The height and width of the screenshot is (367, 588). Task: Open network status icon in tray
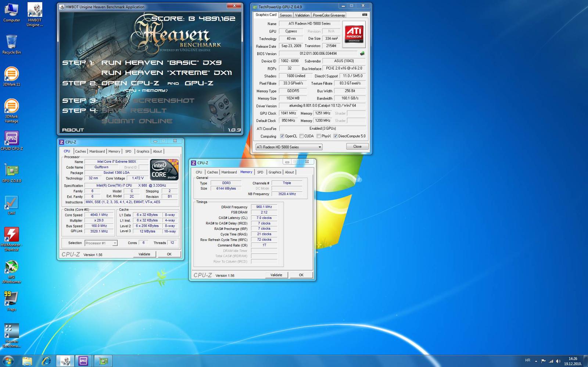coord(551,361)
